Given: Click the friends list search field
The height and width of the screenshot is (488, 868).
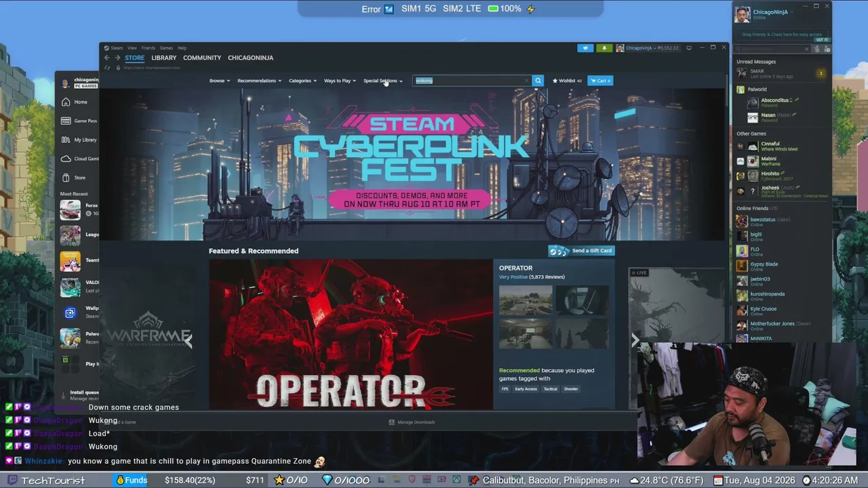Looking at the screenshot, I should pos(772,49).
